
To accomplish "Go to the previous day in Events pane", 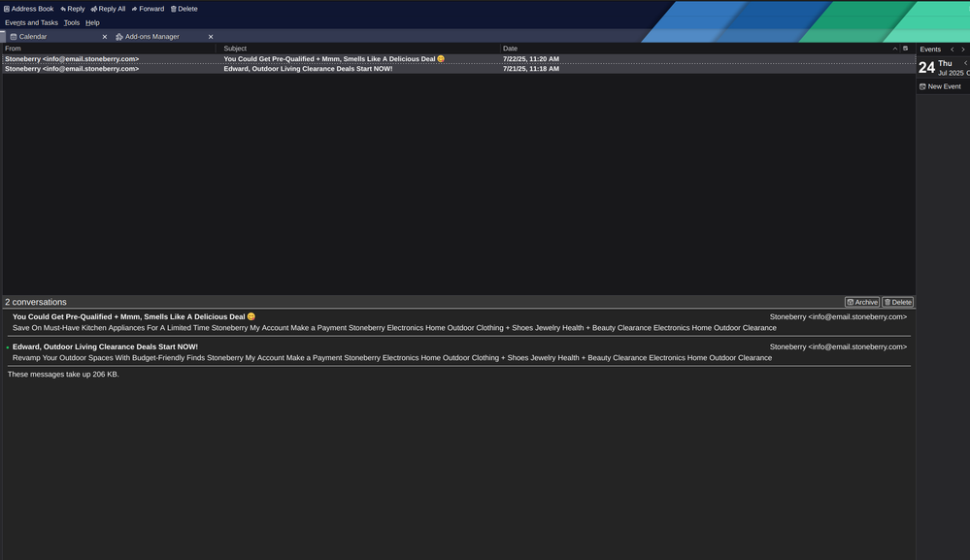I will coord(953,49).
